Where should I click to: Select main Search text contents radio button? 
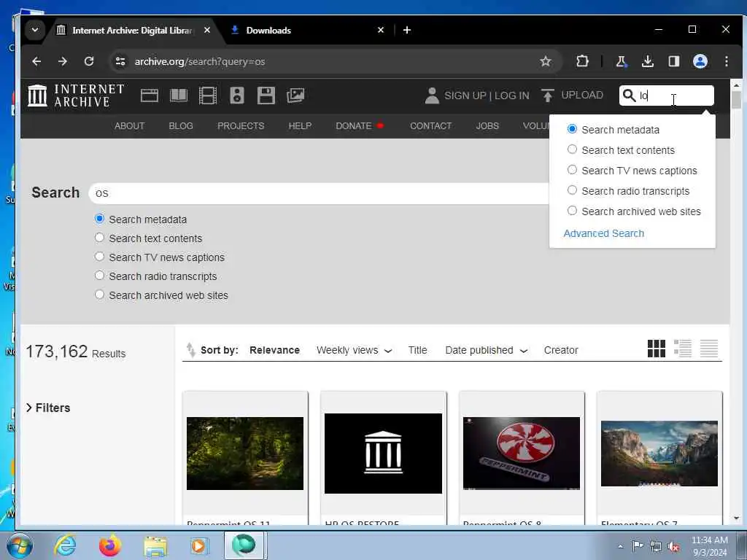coord(99,238)
